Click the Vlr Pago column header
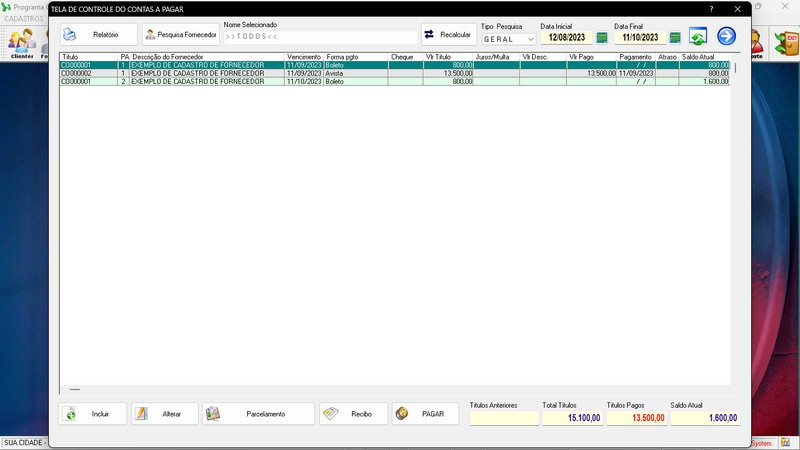This screenshot has width=800, height=450. pos(591,57)
